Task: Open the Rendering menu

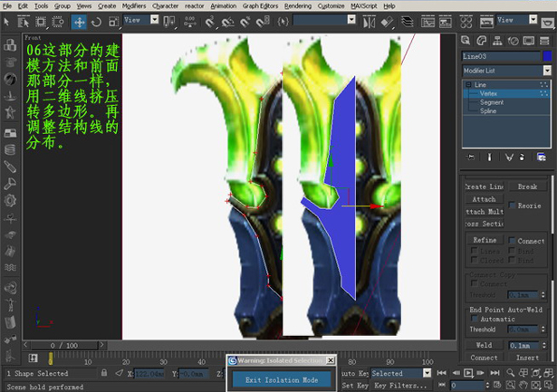Action: pyautogui.click(x=298, y=6)
